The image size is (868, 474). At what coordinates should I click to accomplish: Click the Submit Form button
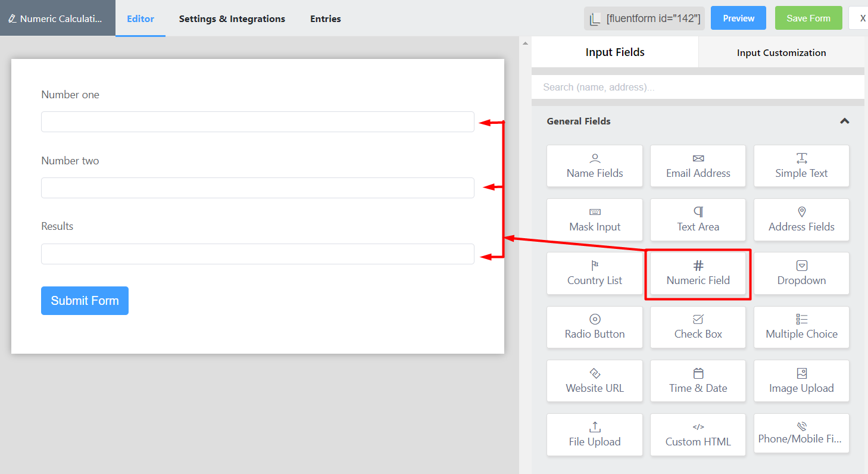click(85, 301)
